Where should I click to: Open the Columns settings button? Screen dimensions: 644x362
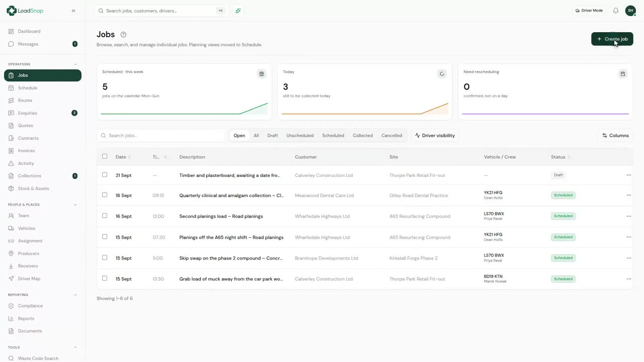click(615, 136)
